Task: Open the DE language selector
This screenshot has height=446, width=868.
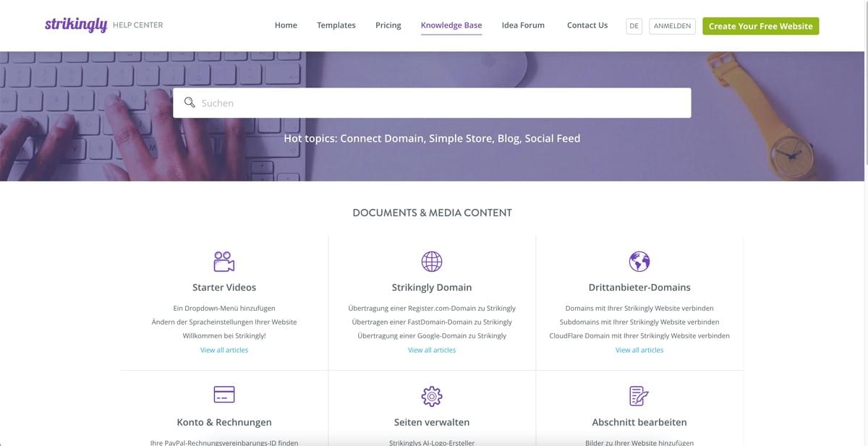Action: point(634,26)
